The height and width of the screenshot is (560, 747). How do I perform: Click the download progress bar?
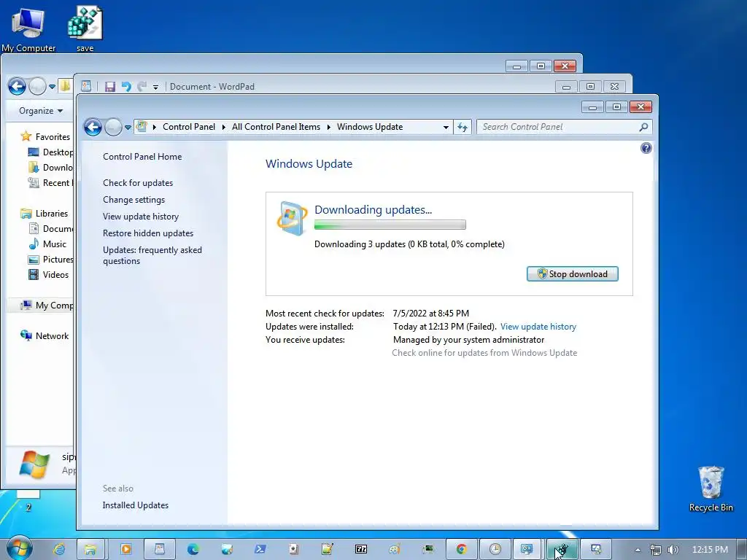[390, 225]
